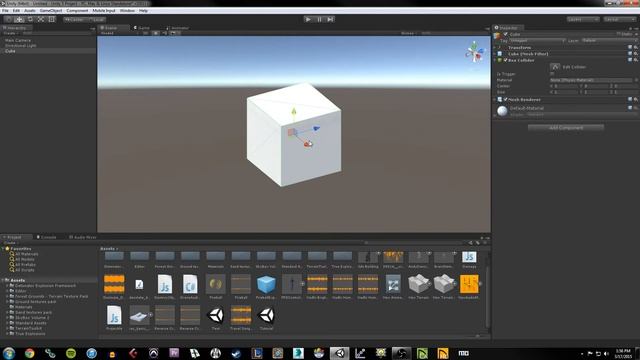Screen dimensions: 640x360
Task: Open the GameObject menu
Action: point(51,11)
